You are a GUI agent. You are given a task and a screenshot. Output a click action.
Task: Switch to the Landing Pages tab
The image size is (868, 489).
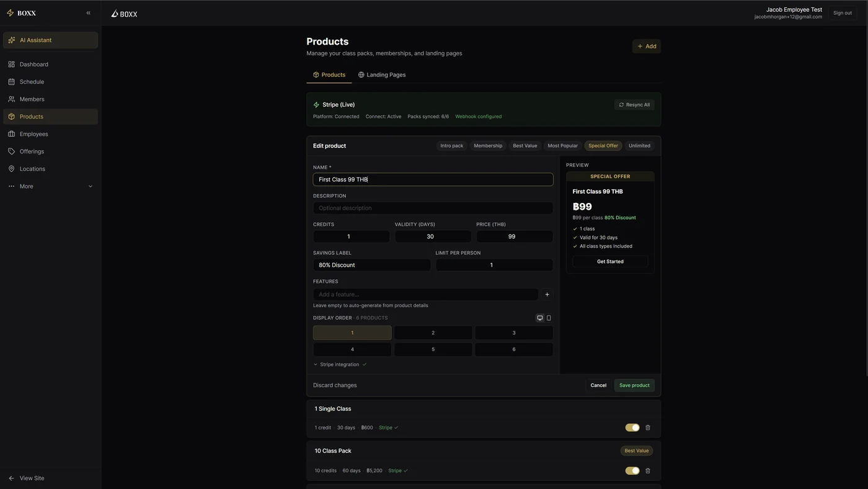(381, 74)
